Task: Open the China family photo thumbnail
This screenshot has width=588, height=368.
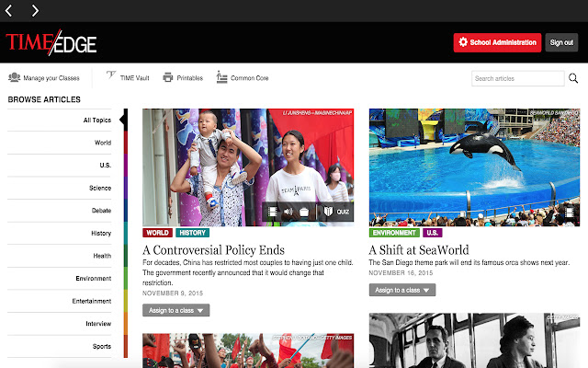Action: pos(248,167)
